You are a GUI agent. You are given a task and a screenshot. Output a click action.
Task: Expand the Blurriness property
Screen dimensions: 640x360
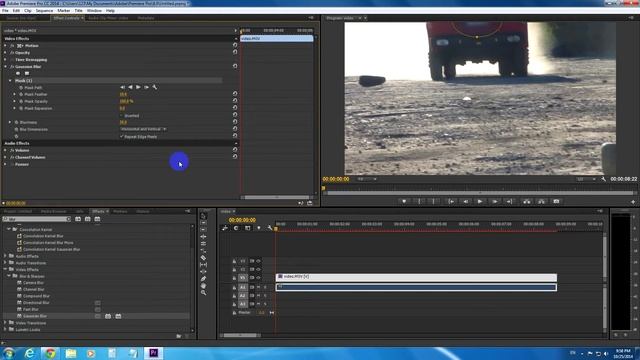pos(10,122)
